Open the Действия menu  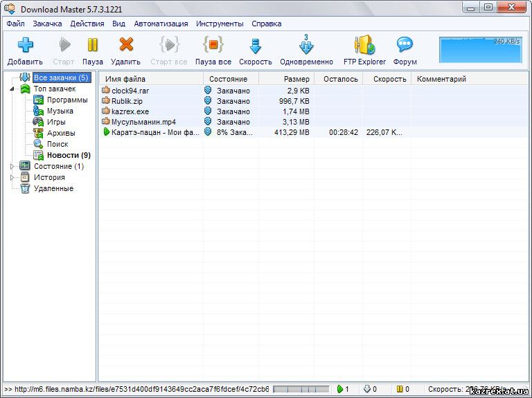coord(87,24)
